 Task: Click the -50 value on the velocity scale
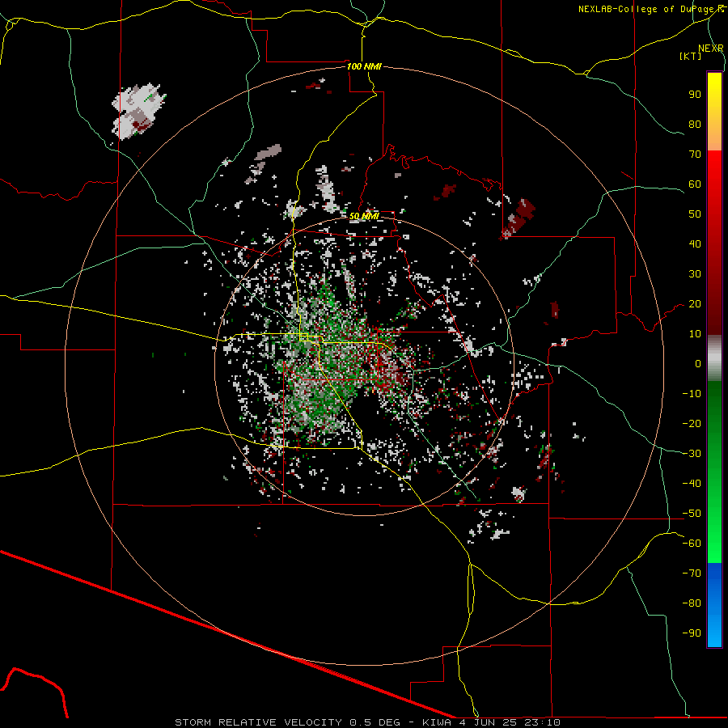coord(692,514)
